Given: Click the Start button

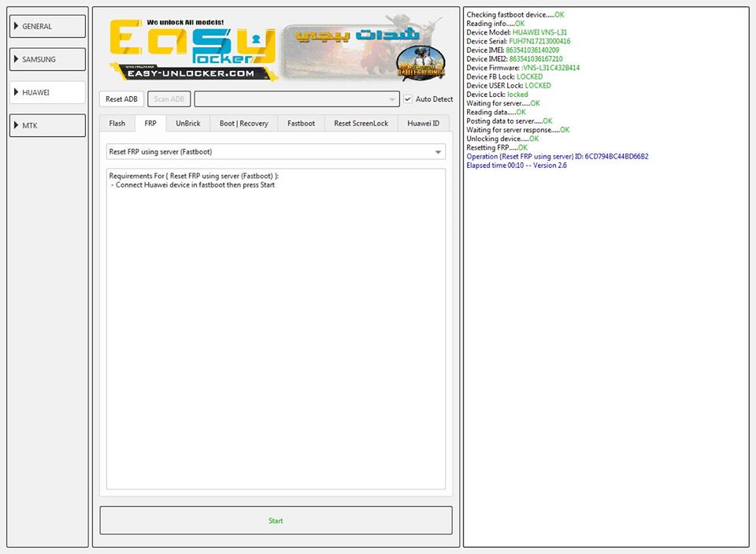Looking at the screenshot, I should tap(276, 521).
